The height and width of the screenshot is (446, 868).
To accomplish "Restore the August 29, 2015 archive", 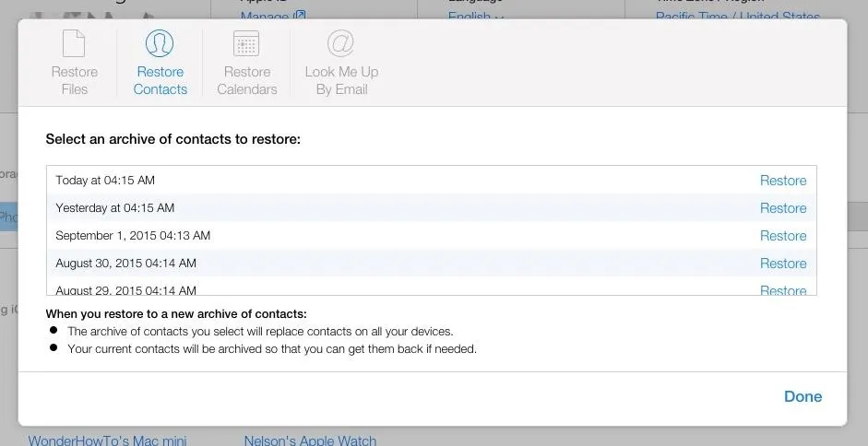I will click(782, 290).
